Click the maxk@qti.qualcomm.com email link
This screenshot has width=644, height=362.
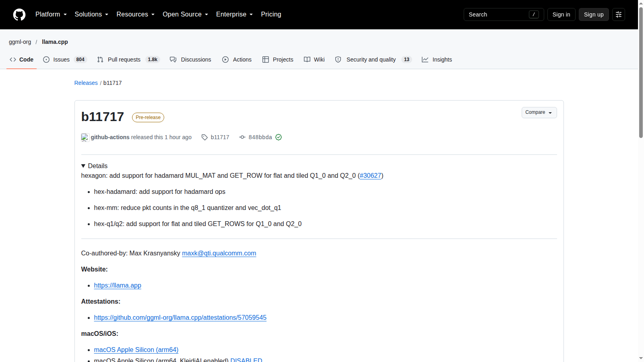click(x=219, y=253)
